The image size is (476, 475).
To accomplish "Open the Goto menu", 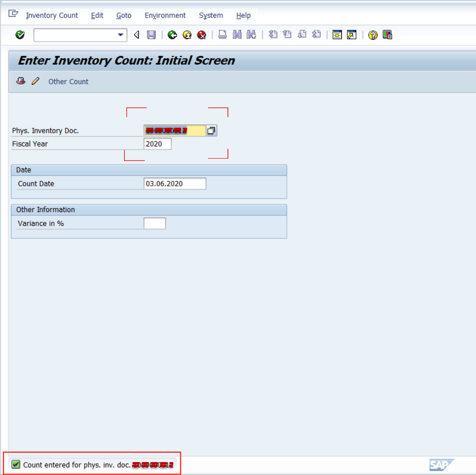I will pos(124,15).
